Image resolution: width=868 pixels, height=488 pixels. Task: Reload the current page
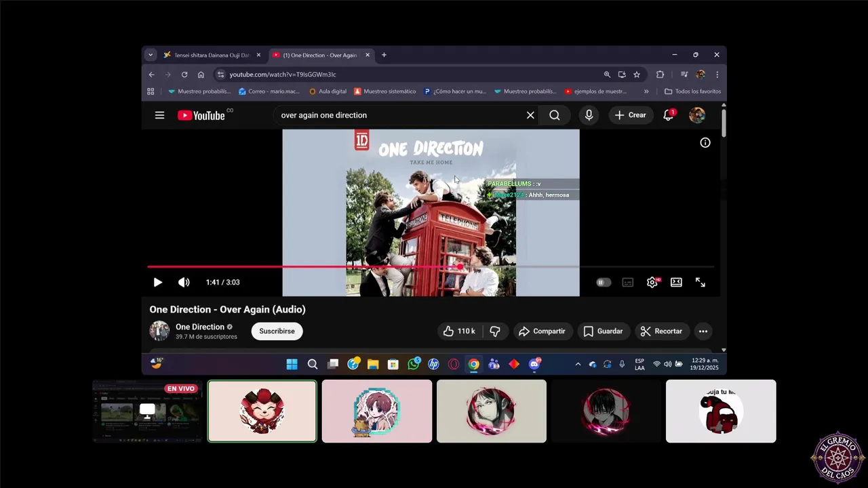(184, 75)
